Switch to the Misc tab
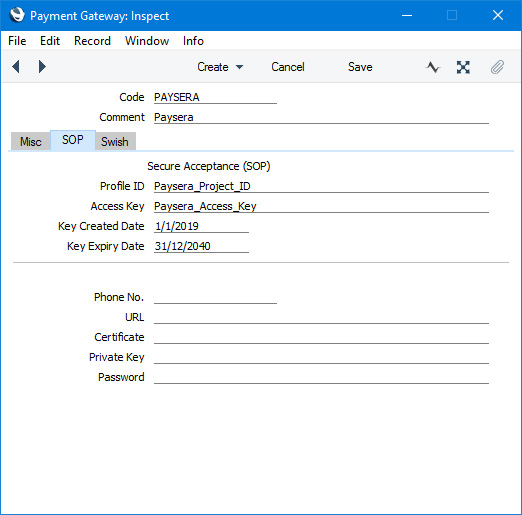 (x=31, y=141)
